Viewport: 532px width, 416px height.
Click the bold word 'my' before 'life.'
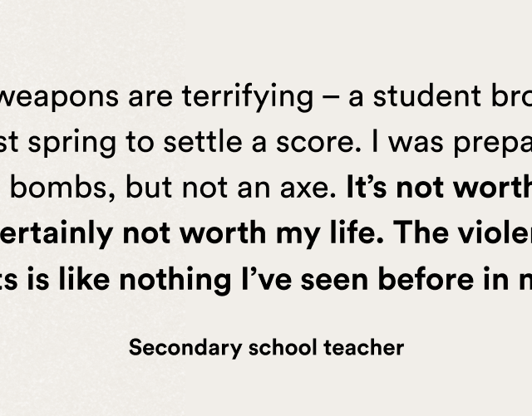click(x=298, y=237)
